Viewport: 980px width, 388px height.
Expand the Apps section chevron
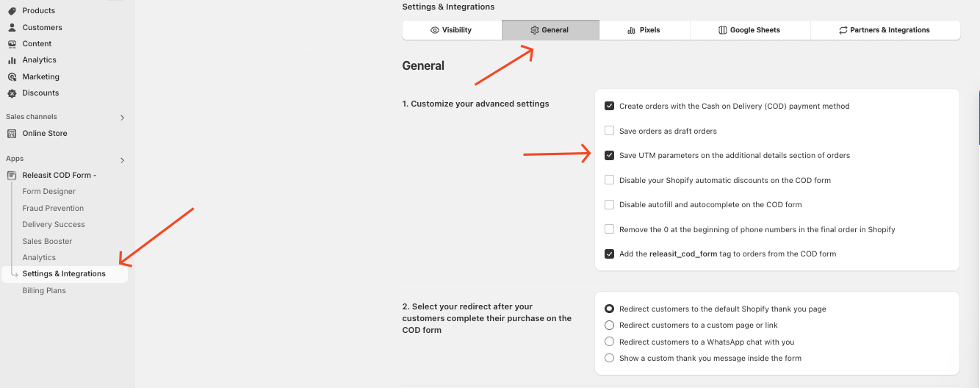click(122, 160)
